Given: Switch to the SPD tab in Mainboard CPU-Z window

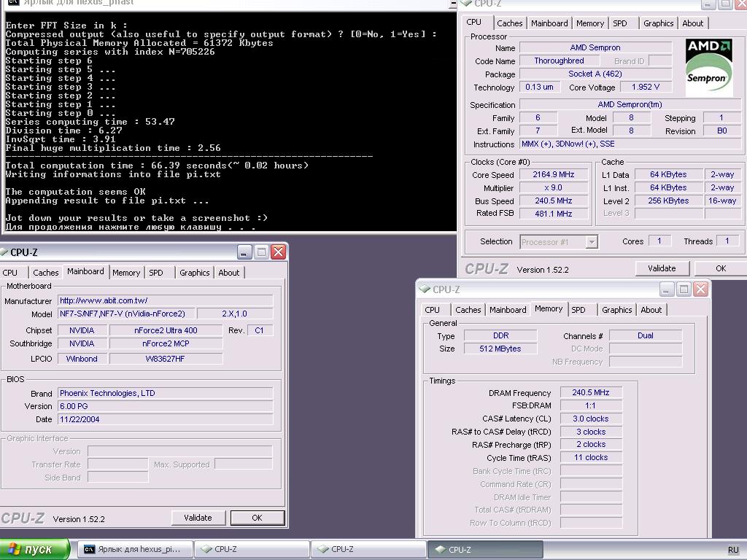Looking at the screenshot, I should coord(156,273).
